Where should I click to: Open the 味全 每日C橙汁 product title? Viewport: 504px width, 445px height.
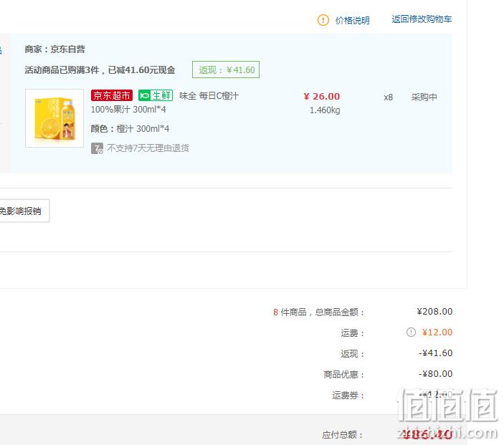(209, 96)
